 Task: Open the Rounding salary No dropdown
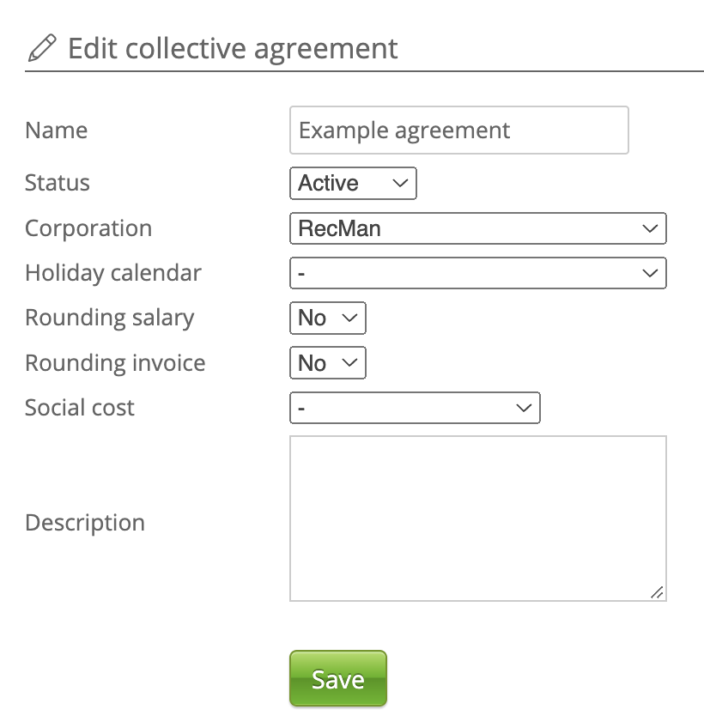coord(328,318)
